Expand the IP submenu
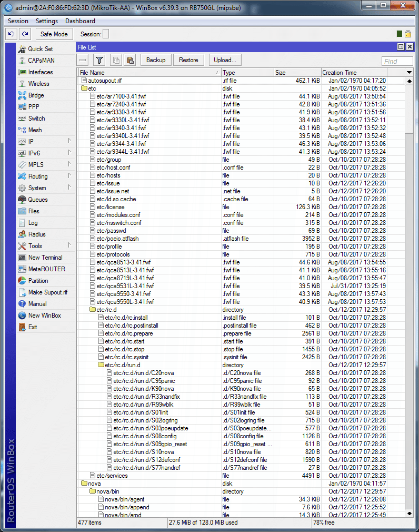 69,141
